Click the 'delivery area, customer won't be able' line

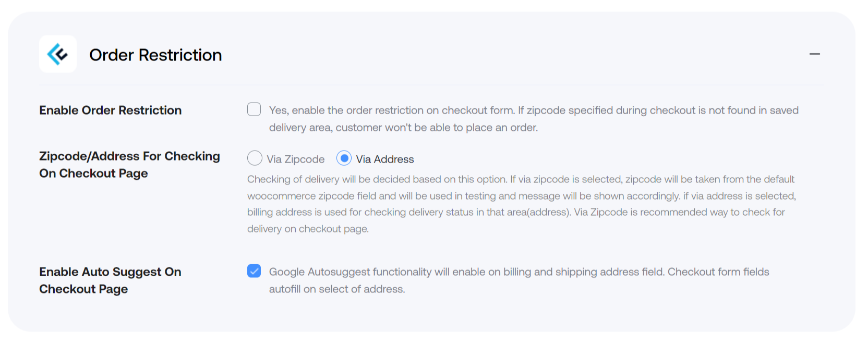coord(403,127)
